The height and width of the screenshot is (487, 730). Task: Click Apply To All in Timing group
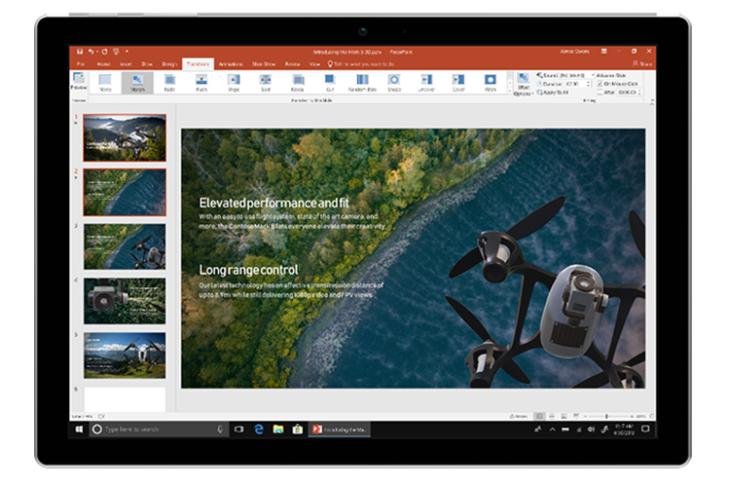click(x=553, y=93)
